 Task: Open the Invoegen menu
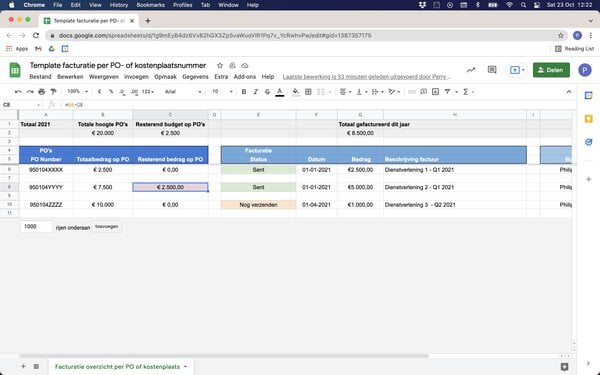coord(136,77)
